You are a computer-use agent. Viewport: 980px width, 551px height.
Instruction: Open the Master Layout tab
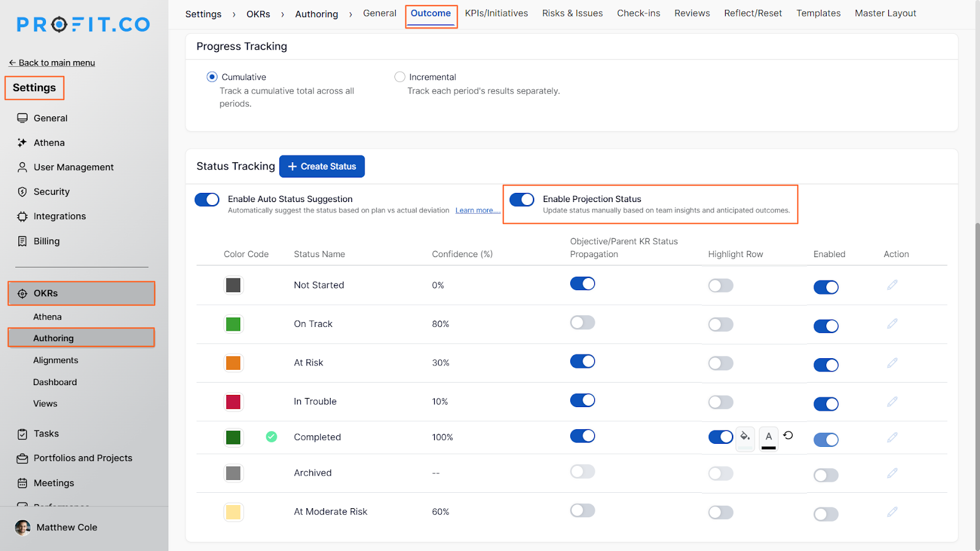tap(885, 13)
